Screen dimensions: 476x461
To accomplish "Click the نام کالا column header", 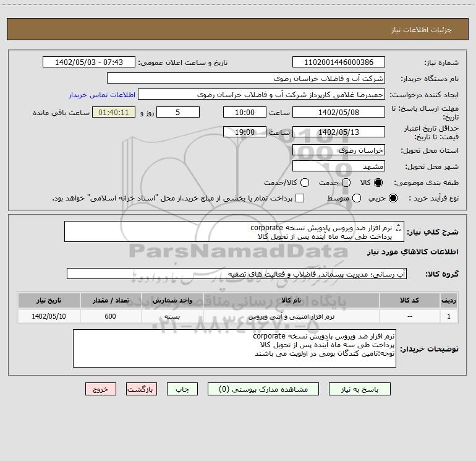I will pos(291,300).
